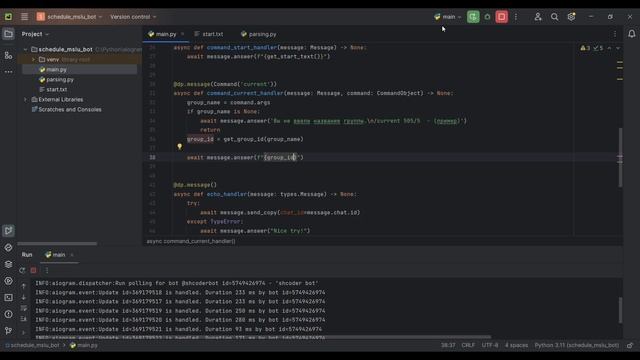640x360 pixels.
Task: Open the Version control dropdown
Action: [x=133, y=17]
